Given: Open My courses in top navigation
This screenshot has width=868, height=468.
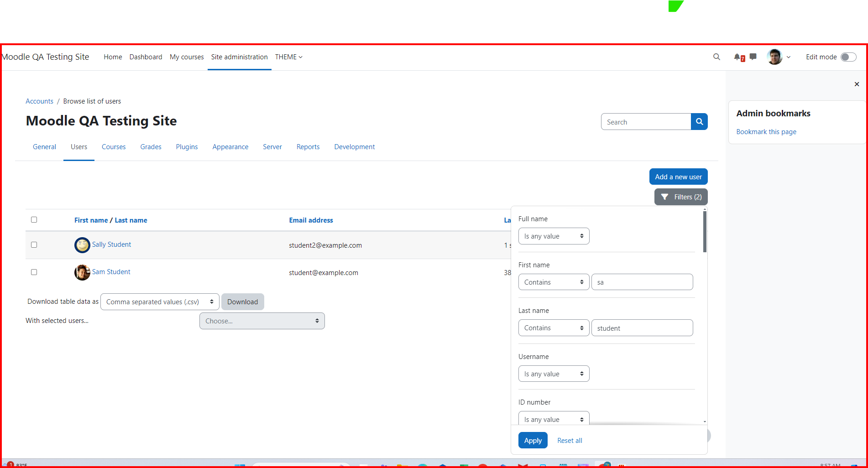Looking at the screenshot, I should point(187,57).
